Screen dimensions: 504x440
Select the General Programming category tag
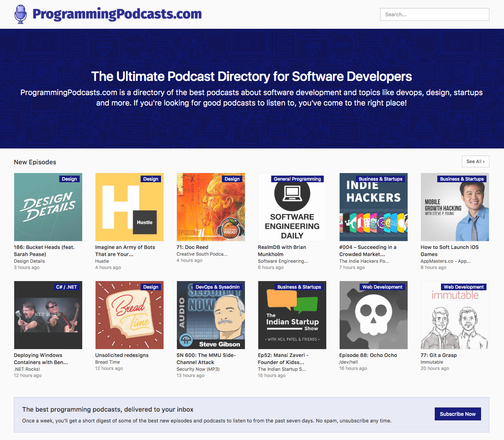point(297,179)
